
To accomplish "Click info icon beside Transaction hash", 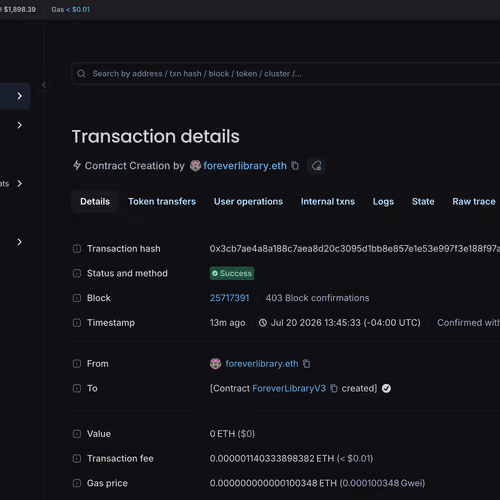I will click(77, 249).
